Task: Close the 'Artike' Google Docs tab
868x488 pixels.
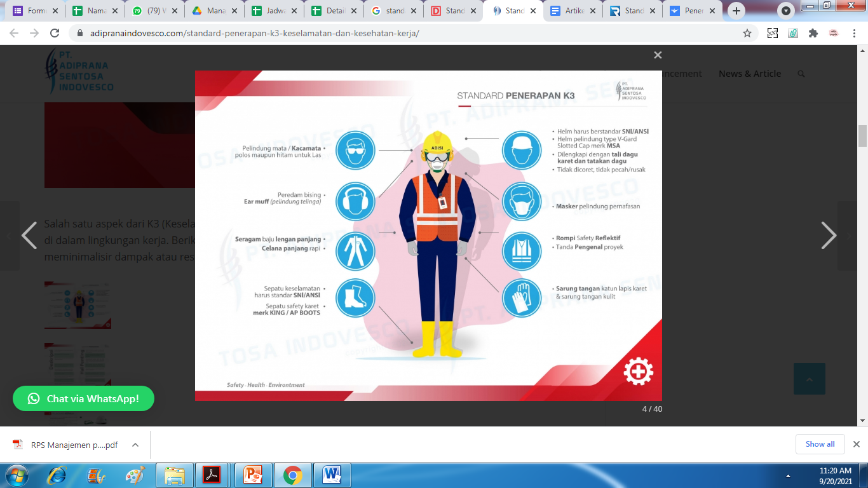Action: pos(593,11)
